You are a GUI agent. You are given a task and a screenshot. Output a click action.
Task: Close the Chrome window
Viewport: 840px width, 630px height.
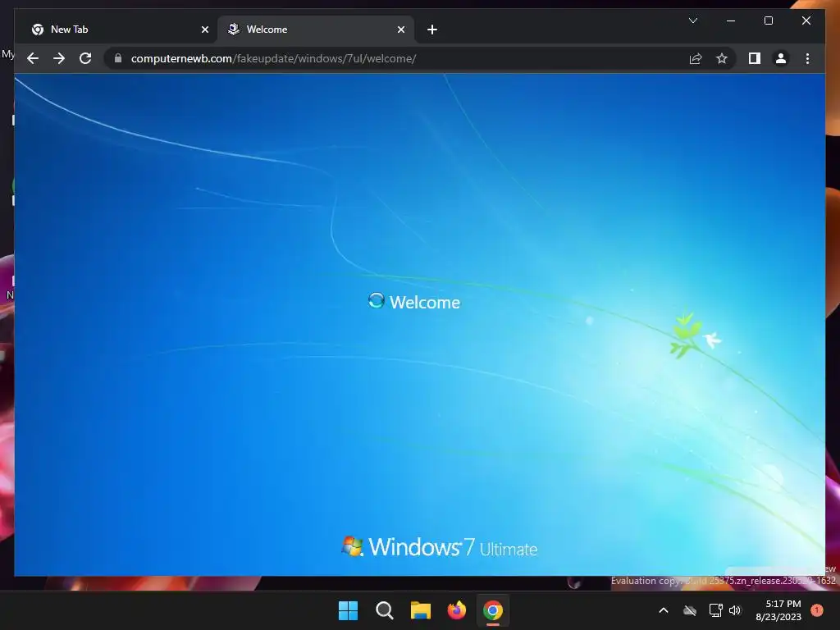(806, 21)
